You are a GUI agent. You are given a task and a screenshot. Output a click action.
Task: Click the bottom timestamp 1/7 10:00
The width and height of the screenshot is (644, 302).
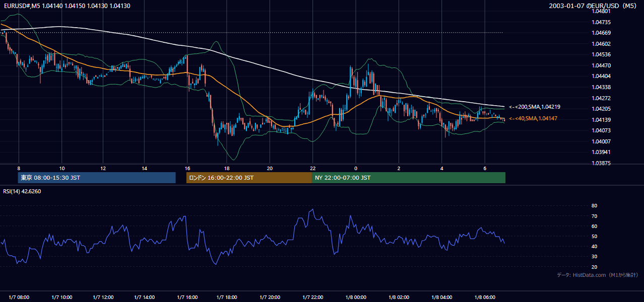point(61,297)
